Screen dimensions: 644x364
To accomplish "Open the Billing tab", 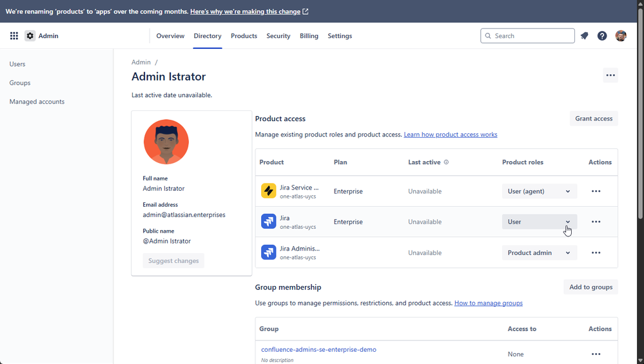I will tap(309, 35).
